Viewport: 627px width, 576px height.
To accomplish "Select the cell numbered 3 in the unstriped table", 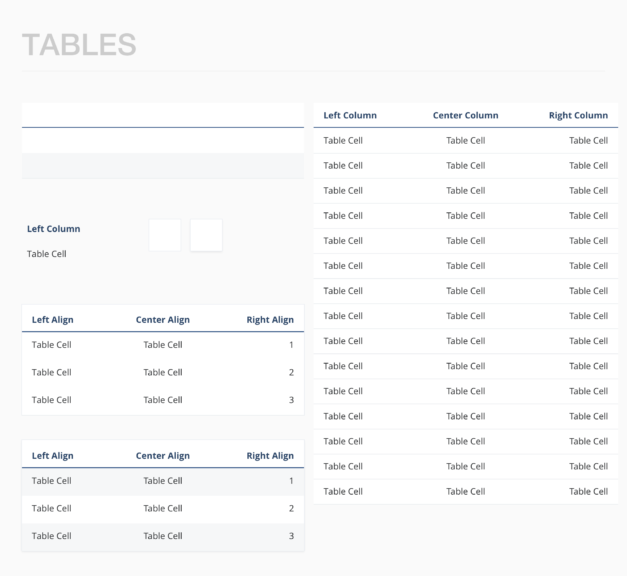I will pyautogui.click(x=290, y=400).
